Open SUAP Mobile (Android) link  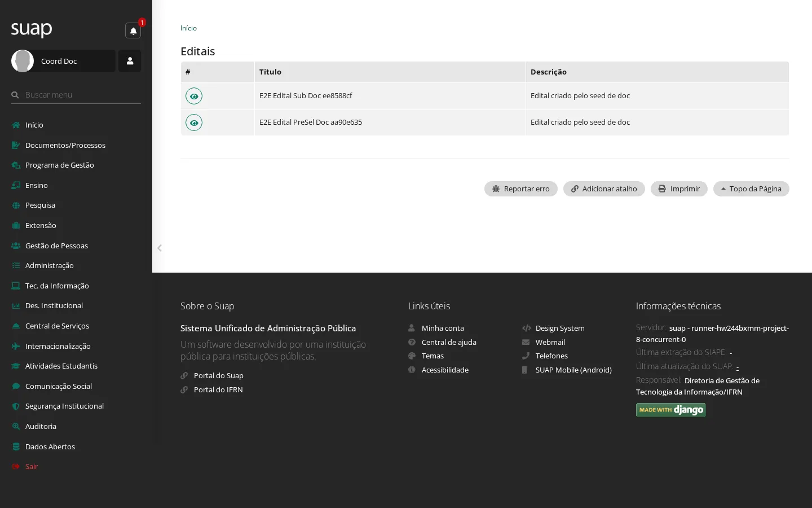coord(573,370)
